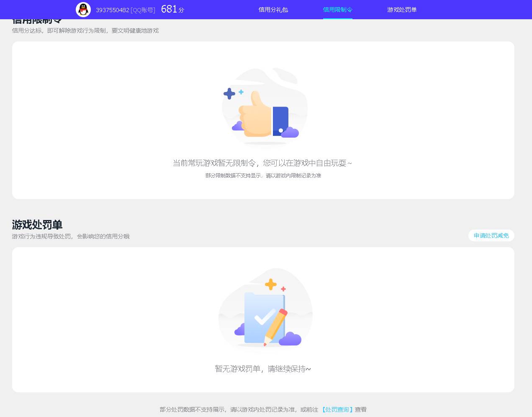Click the QQ penguin avatar
Screen dimensions: 532x417
[83, 10]
